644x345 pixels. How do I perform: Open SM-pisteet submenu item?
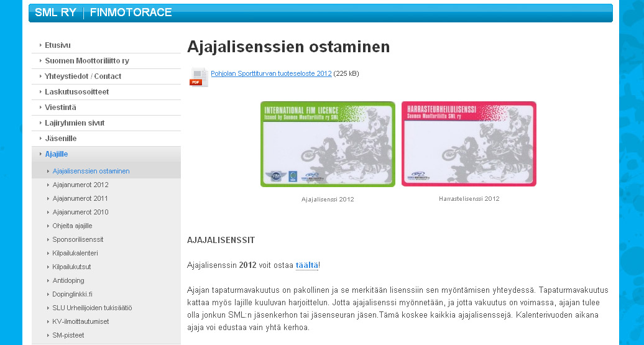tap(68, 336)
